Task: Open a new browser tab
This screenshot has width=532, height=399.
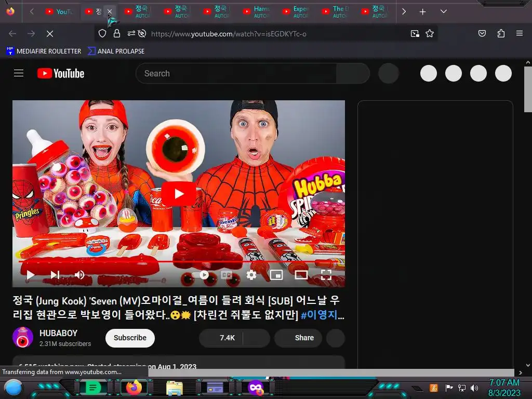Action: [x=422, y=12]
